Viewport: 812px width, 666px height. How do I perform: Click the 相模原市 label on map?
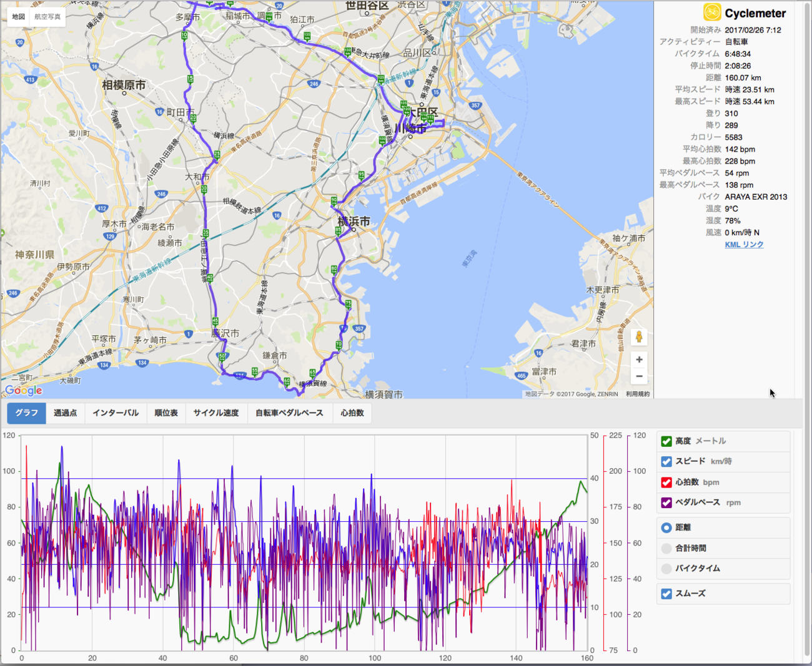(x=124, y=85)
